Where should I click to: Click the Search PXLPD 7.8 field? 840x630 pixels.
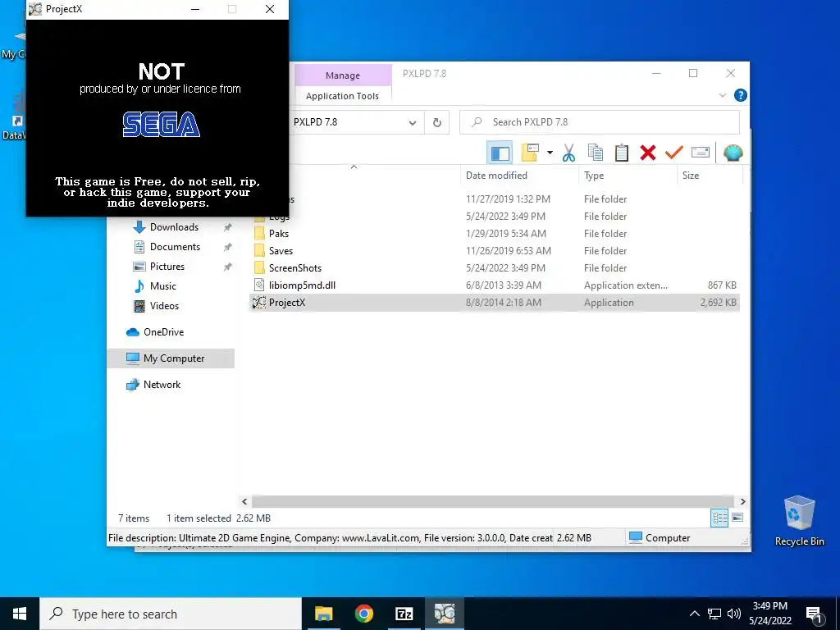600,122
